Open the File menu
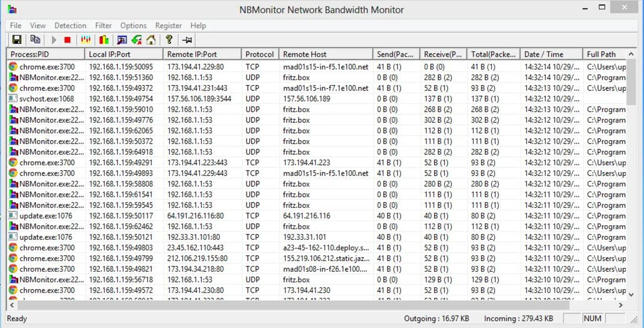The image size is (644, 328). [16, 25]
